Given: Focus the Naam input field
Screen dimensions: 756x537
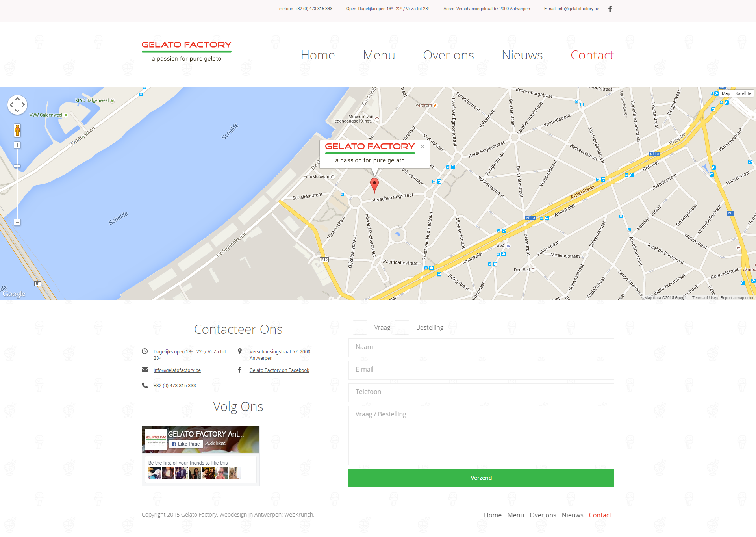Looking at the screenshot, I should coord(481,348).
